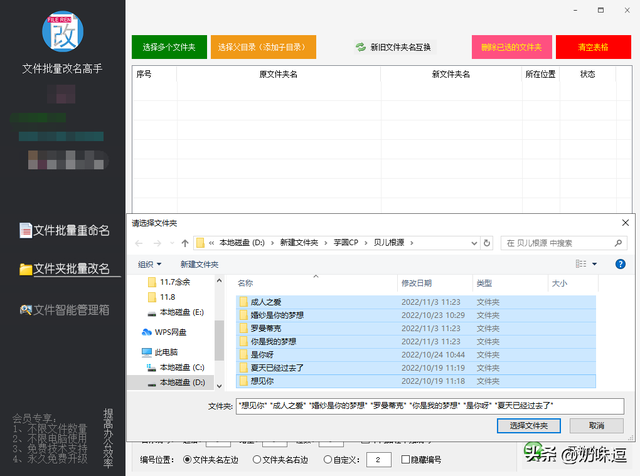Click 芋圆CP in the address breadcrumb

(346, 243)
